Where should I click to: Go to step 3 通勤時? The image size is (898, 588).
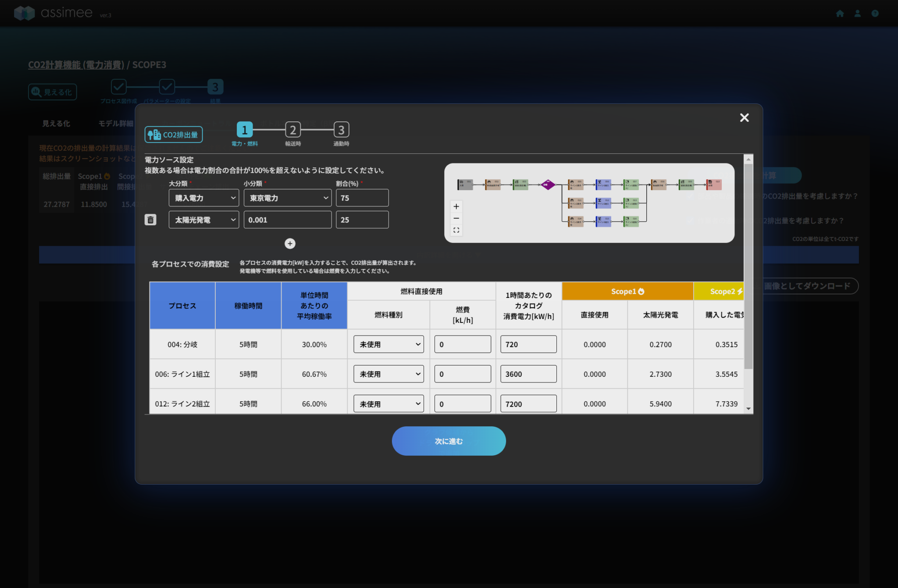pyautogui.click(x=341, y=130)
